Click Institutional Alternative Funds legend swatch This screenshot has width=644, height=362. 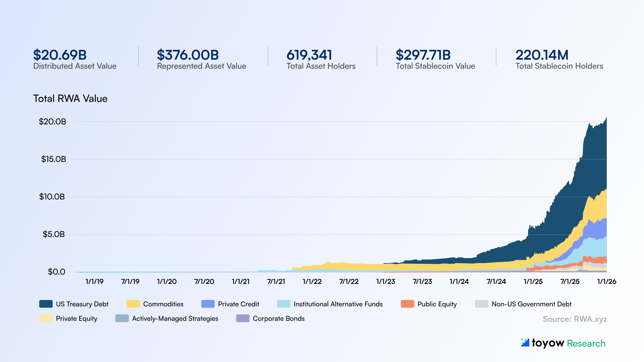[283, 304]
